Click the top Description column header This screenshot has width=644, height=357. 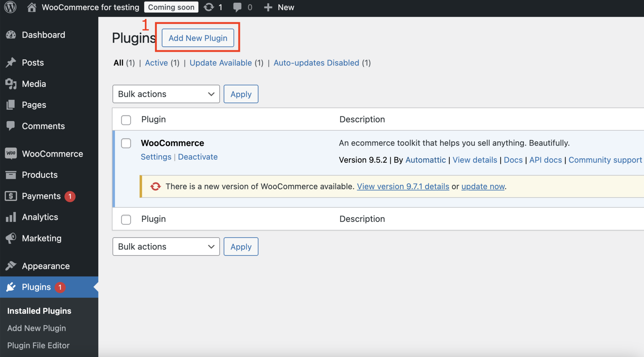(x=362, y=119)
